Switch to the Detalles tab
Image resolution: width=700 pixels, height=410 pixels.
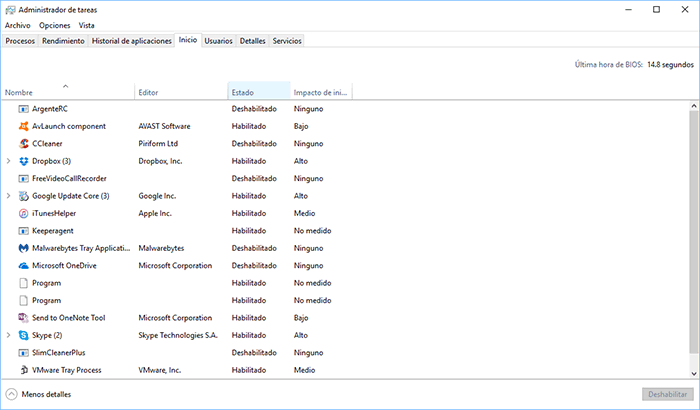(253, 41)
